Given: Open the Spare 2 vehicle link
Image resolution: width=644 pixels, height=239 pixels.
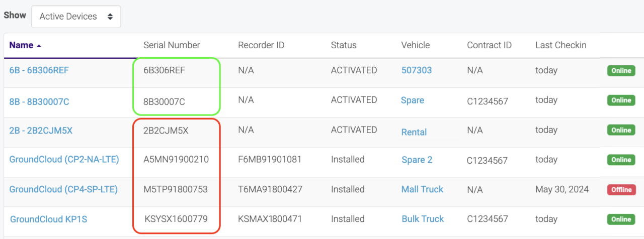Looking at the screenshot, I should (x=417, y=160).
